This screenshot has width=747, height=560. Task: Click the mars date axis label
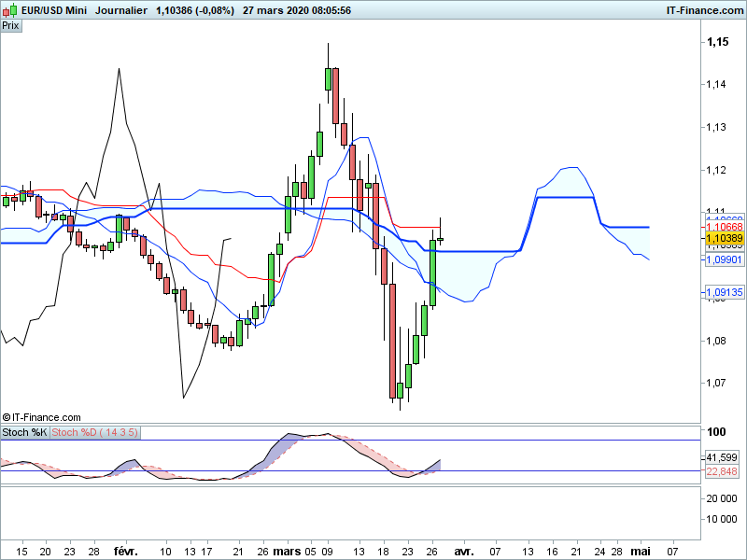tap(287, 552)
